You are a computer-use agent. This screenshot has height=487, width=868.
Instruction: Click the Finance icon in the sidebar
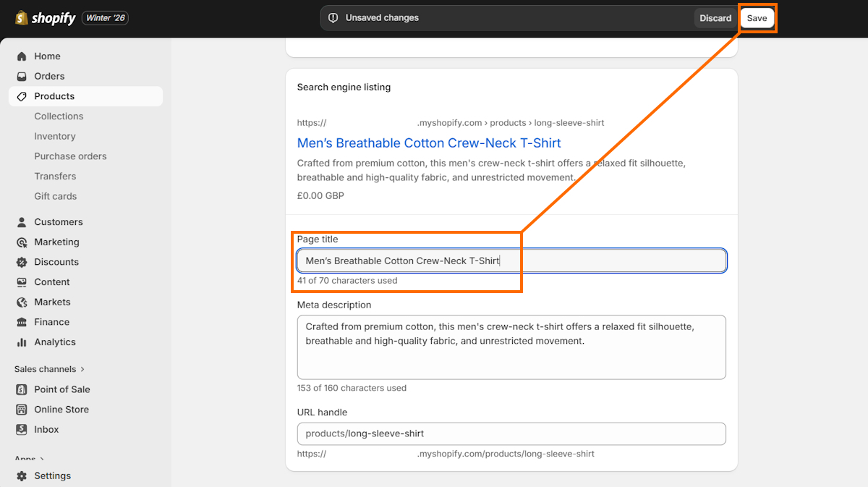[x=23, y=321]
